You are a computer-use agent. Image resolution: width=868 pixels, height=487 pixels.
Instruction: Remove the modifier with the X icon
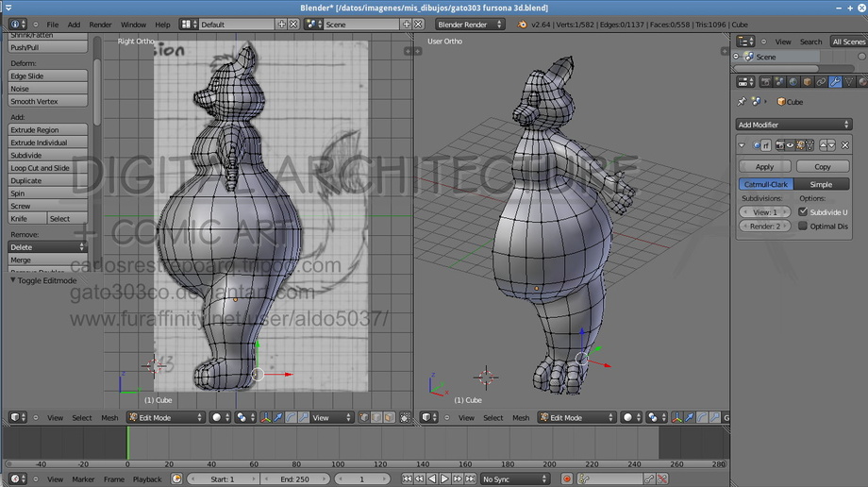click(845, 145)
